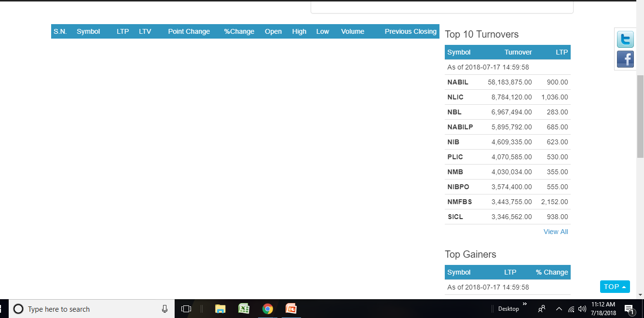This screenshot has width=644, height=318.
Task: Click the microphone icon in search box
Action: click(x=164, y=309)
